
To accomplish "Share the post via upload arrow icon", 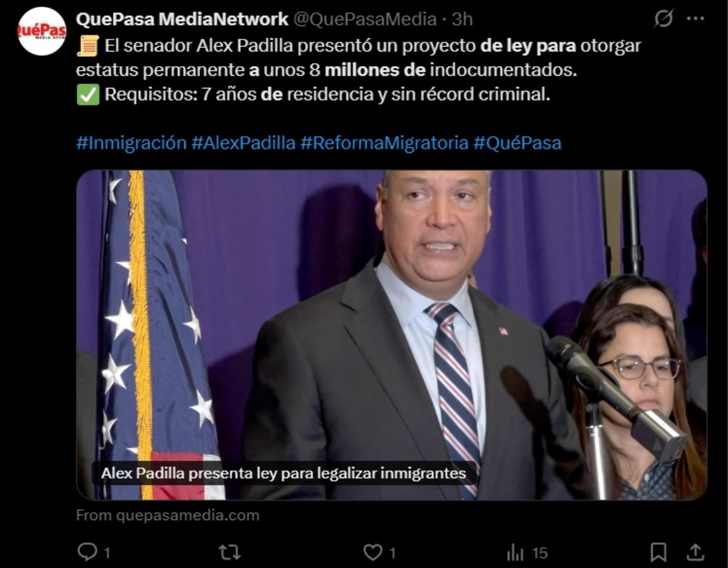I will (x=695, y=552).
